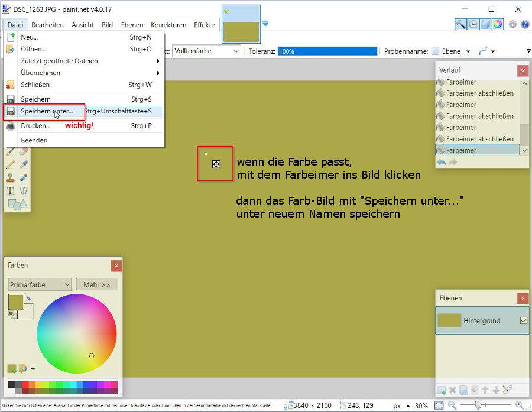Expand the Volltonfarbe fill mode dropdown

click(206, 51)
